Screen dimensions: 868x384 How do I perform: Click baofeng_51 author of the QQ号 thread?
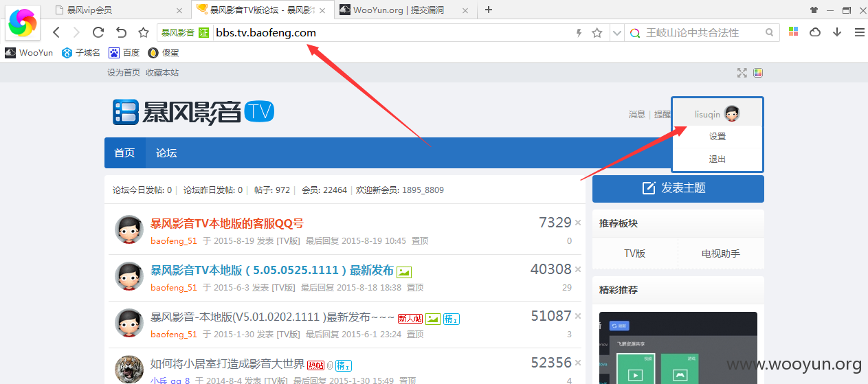point(174,241)
